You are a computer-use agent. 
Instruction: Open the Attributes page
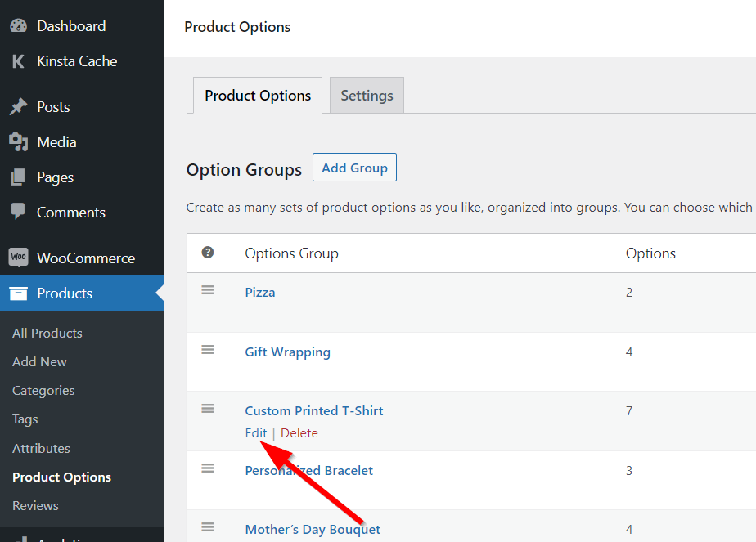tap(41, 448)
